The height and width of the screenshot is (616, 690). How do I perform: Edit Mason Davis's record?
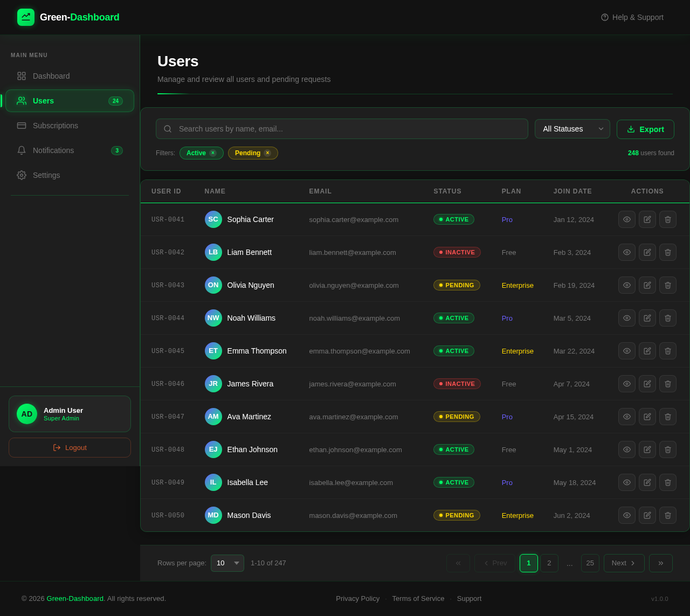click(x=647, y=515)
